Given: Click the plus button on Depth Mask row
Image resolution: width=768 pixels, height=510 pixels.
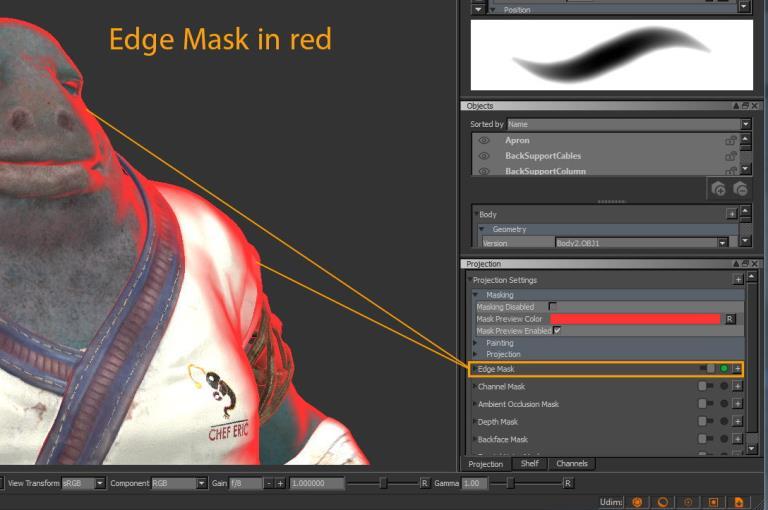Looking at the screenshot, I should [737, 422].
